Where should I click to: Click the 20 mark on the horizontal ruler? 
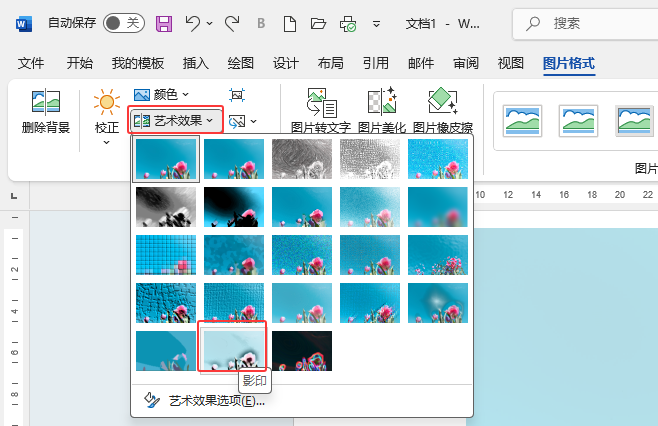pyautogui.click(x=620, y=195)
